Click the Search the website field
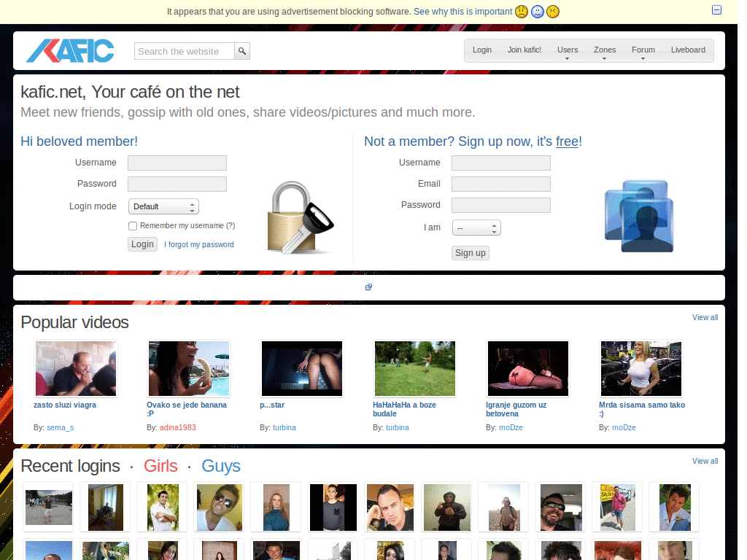 [x=185, y=51]
